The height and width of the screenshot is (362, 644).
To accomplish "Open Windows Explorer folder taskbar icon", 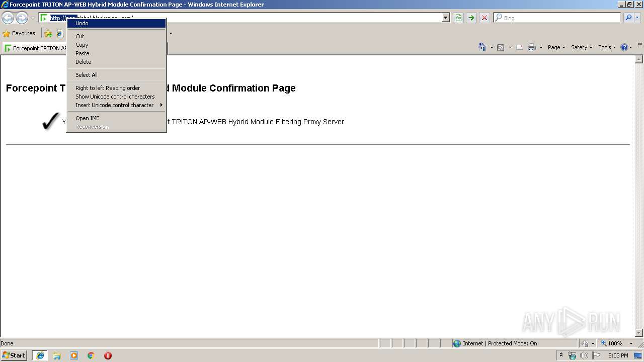I will [57, 355].
